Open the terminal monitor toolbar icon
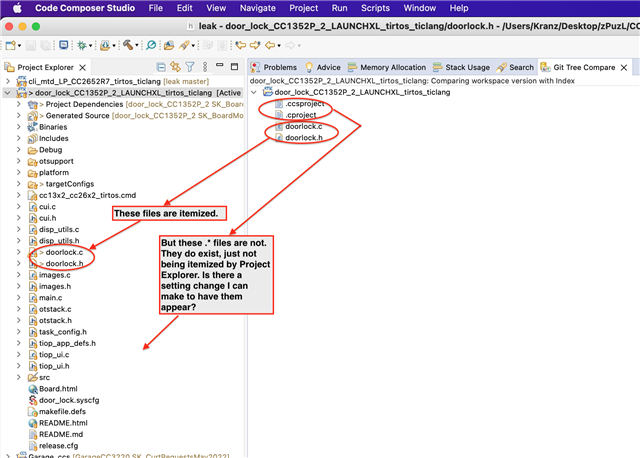This screenshot has height=458, width=640. click(63, 45)
